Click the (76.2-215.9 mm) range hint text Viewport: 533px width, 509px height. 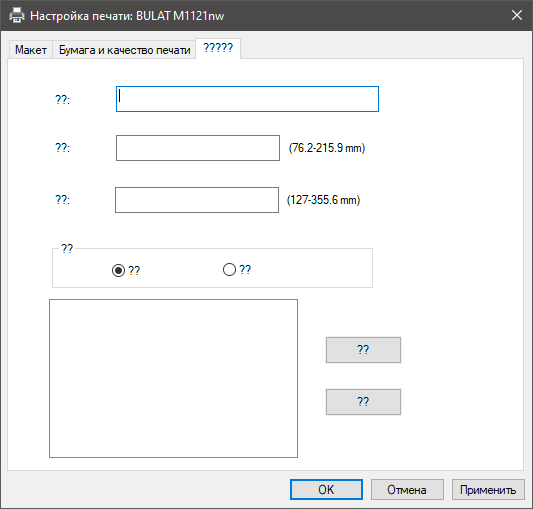pyautogui.click(x=327, y=148)
